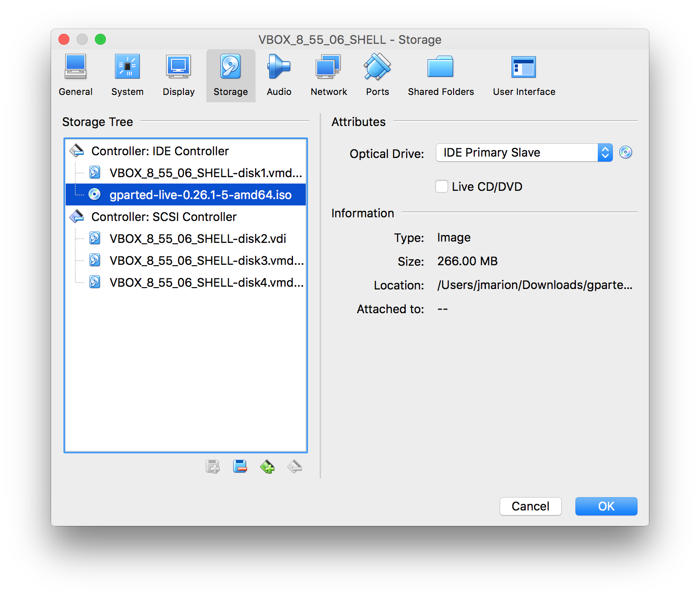Click the disc icon to choose an optical disk file
Image resolution: width=700 pixels, height=599 pixels.
[626, 152]
